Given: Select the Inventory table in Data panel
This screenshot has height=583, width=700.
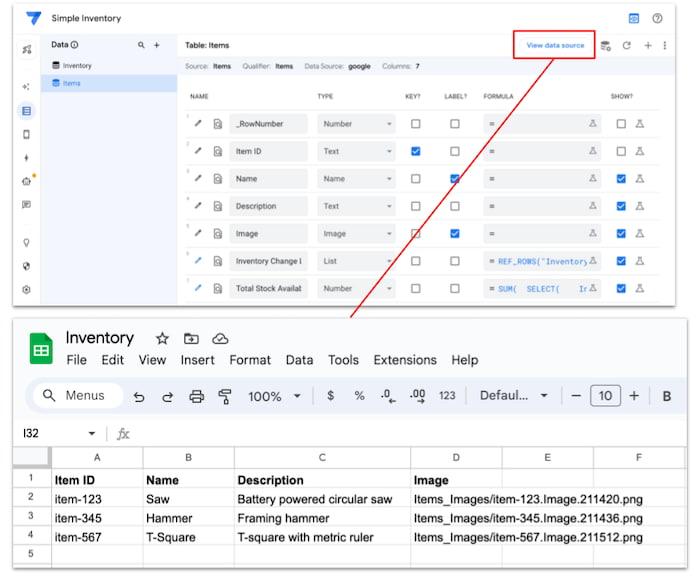Looking at the screenshot, I should (77, 65).
